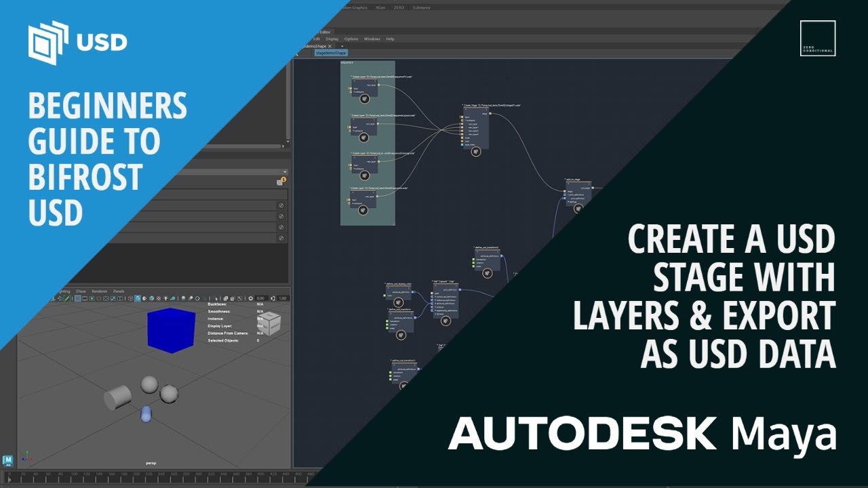Image resolution: width=868 pixels, height=488 pixels.
Task: Click the stage output port on Create Stage
Action: click(490, 114)
